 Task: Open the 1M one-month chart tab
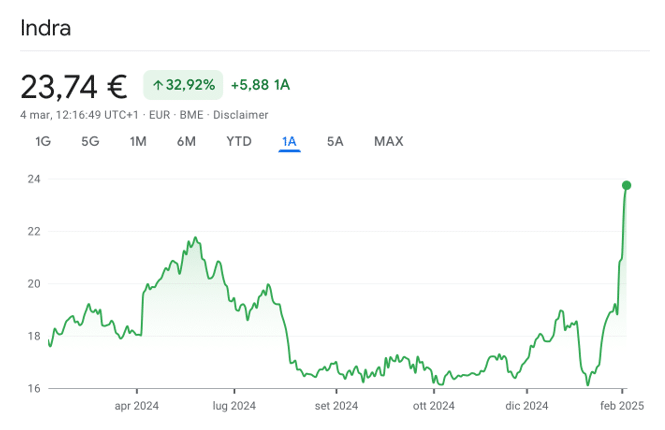(x=138, y=141)
